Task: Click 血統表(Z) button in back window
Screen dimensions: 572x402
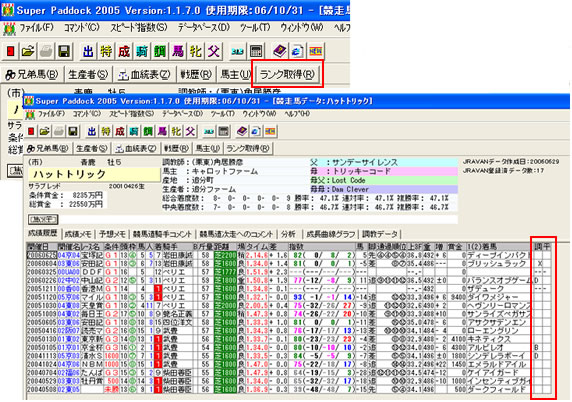Action: pyautogui.click(x=144, y=74)
